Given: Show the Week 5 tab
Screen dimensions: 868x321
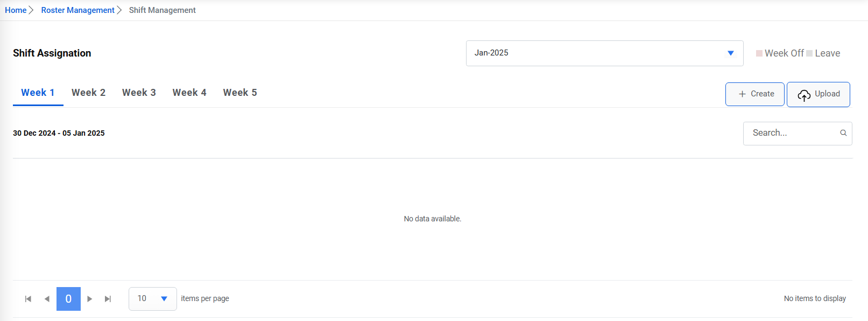Looking at the screenshot, I should [x=240, y=93].
